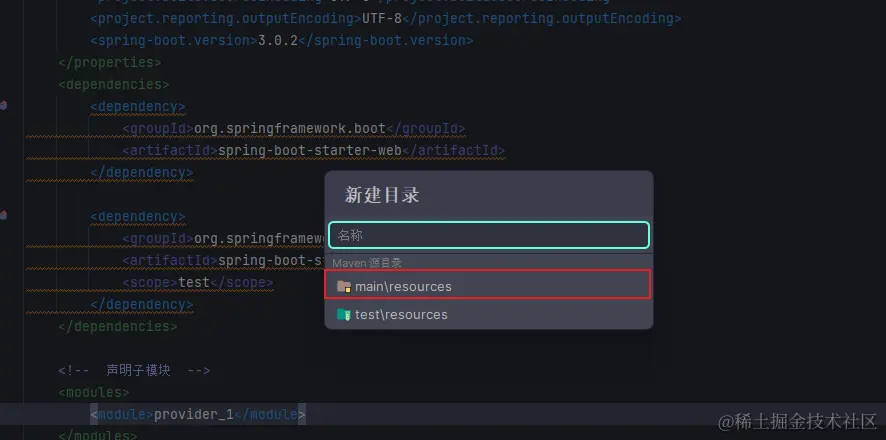Click org.springframework.boot in first groupId
Image resolution: width=886 pixels, height=440 pixels.
coord(290,129)
